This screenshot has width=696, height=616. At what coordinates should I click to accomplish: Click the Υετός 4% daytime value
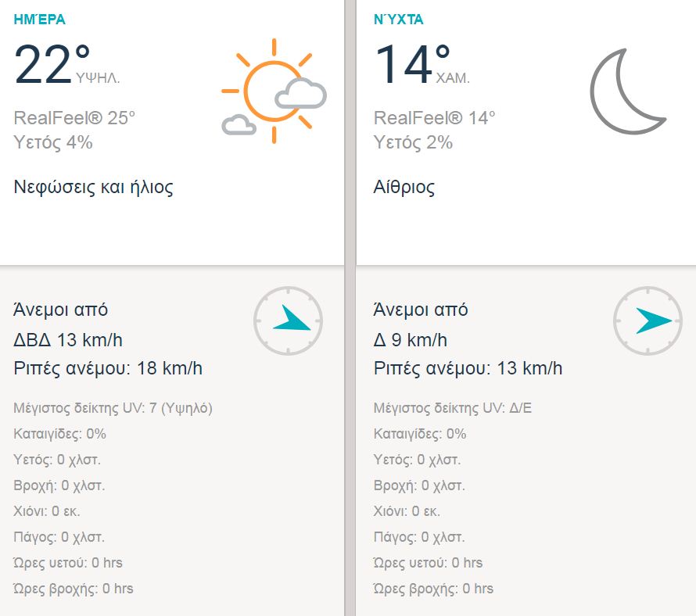tap(53, 142)
